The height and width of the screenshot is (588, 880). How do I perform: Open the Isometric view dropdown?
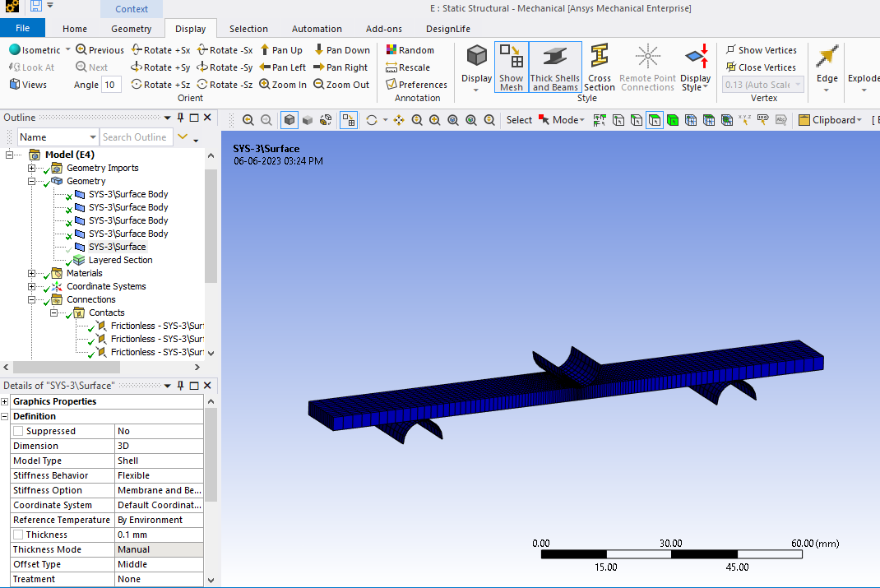click(x=67, y=50)
